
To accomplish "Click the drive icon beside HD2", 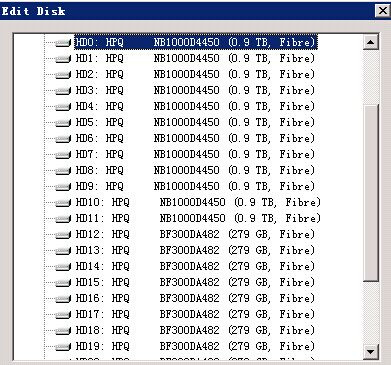I will pyautogui.click(x=63, y=74).
